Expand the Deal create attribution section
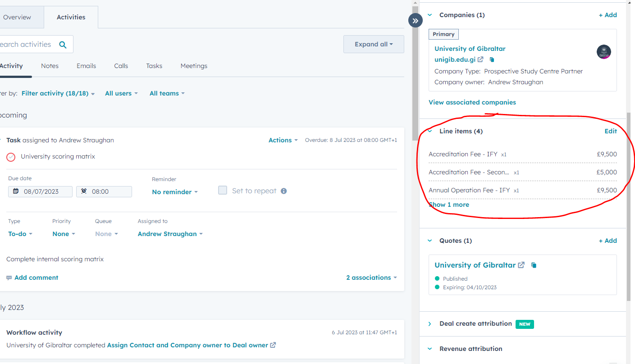This screenshot has width=635, height=364. 429,324
